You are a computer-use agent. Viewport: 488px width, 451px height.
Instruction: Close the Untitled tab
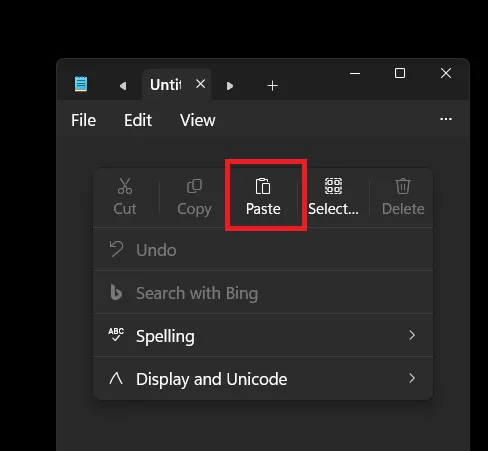point(200,84)
